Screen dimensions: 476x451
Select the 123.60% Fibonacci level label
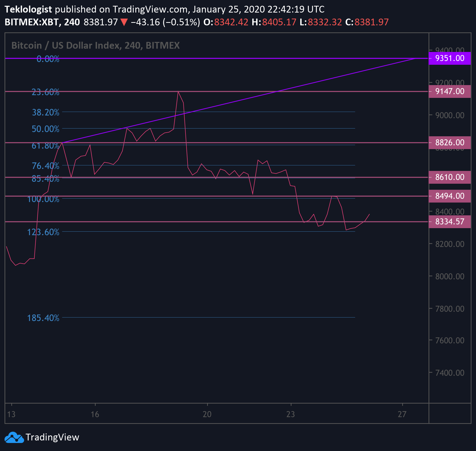(x=43, y=232)
